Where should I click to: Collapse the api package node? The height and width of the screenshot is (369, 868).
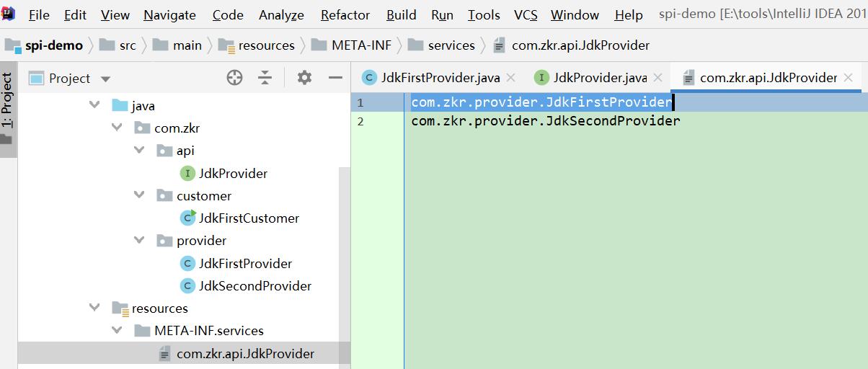(x=139, y=151)
